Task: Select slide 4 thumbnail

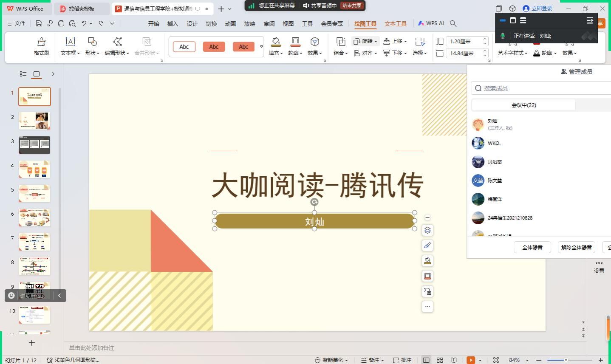Action: tap(34, 169)
